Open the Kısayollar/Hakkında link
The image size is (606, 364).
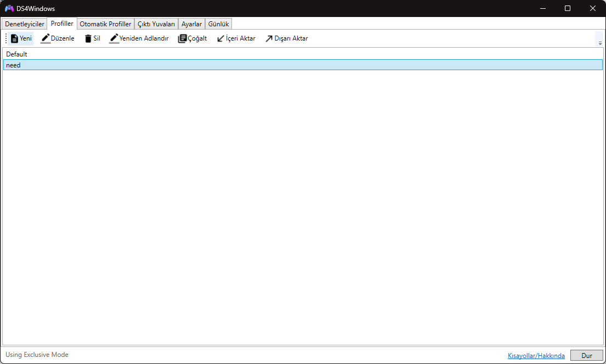coord(536,355)
